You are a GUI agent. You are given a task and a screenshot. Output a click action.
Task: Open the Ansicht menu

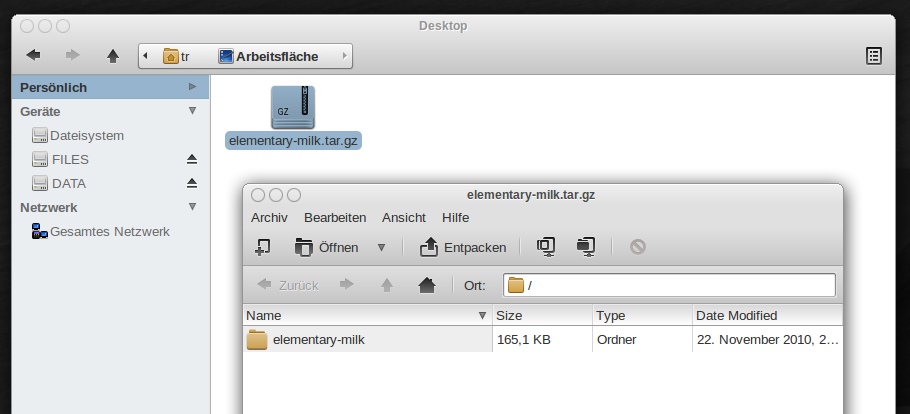[404, 218]
